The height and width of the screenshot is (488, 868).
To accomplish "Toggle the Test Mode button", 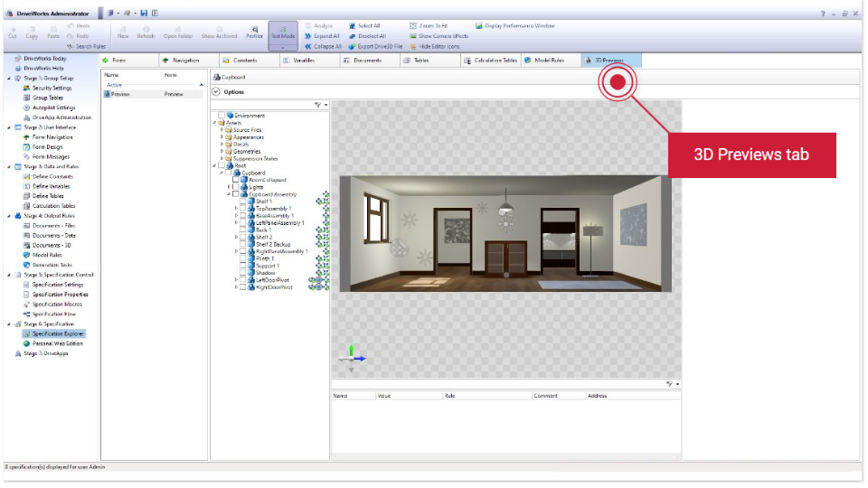I will click(x=283, y=32).
